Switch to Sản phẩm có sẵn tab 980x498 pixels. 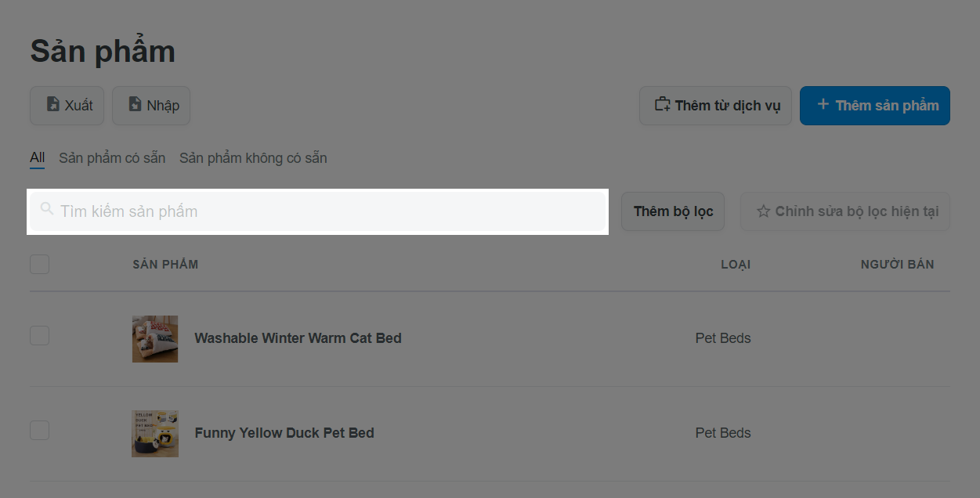coord(112,158)
